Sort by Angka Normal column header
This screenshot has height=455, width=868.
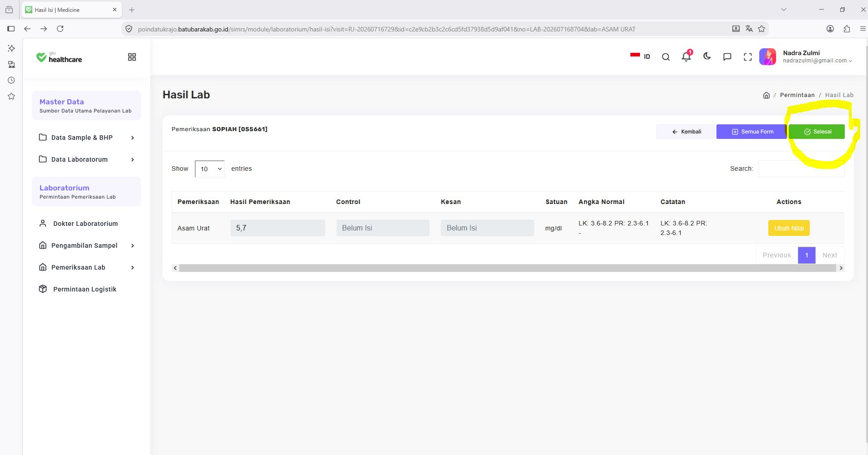(x=601, y=202)
